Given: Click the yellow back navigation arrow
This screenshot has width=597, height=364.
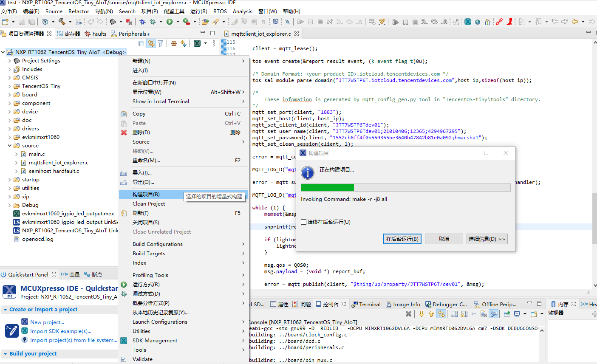Looking at the screenshot, I should tap(575, 22).
